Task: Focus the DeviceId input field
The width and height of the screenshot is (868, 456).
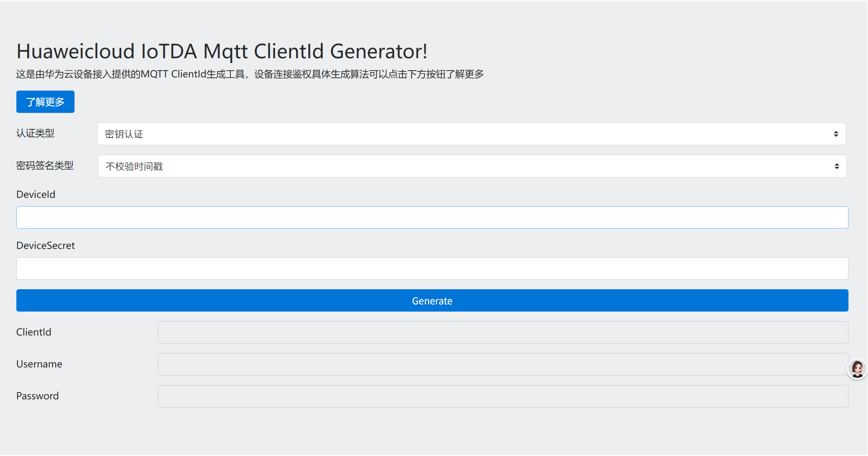Action: [432, 217]
